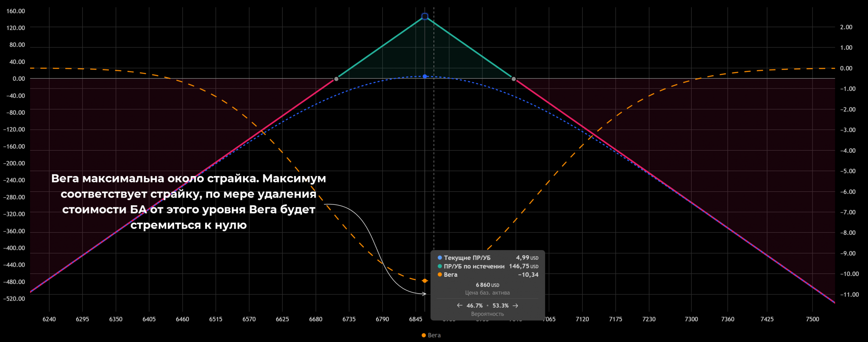Click the right arrow beside 53.3% probability
This screenshot has width=868, height=342.
pyautogui.click(x=515, y=306)
